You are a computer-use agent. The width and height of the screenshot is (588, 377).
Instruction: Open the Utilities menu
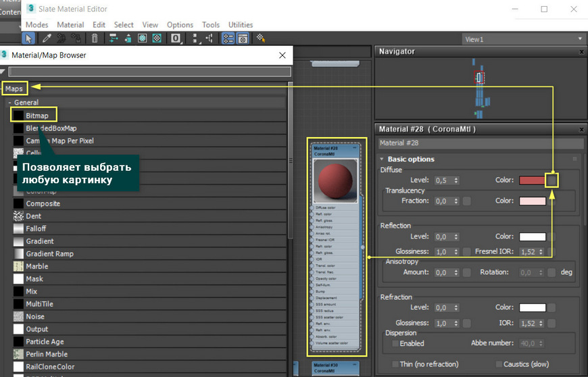241,25
